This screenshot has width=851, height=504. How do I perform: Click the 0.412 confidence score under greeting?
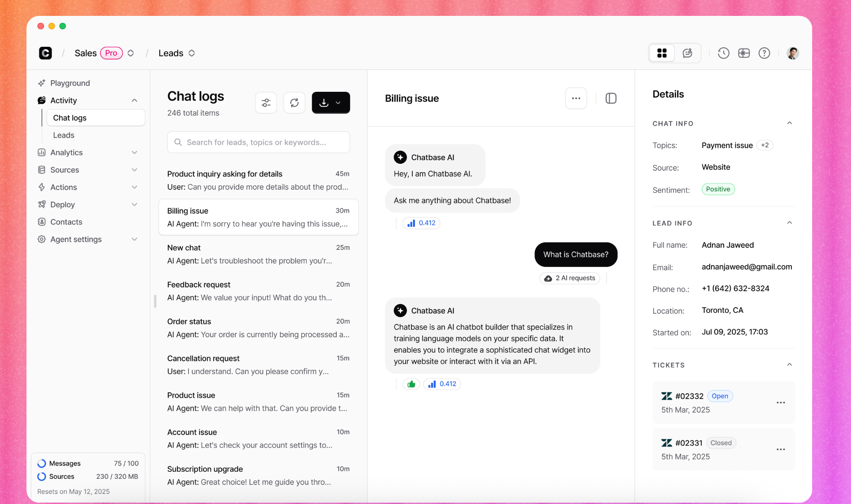pos(422,223)
